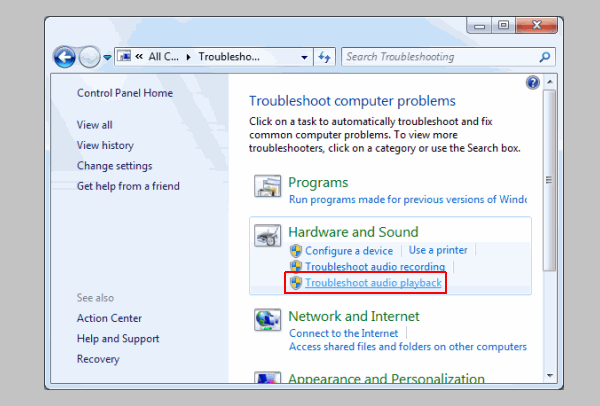Click the Back navigation arrow button
This screenshot has width=600, height=406.
coord(66,57)
